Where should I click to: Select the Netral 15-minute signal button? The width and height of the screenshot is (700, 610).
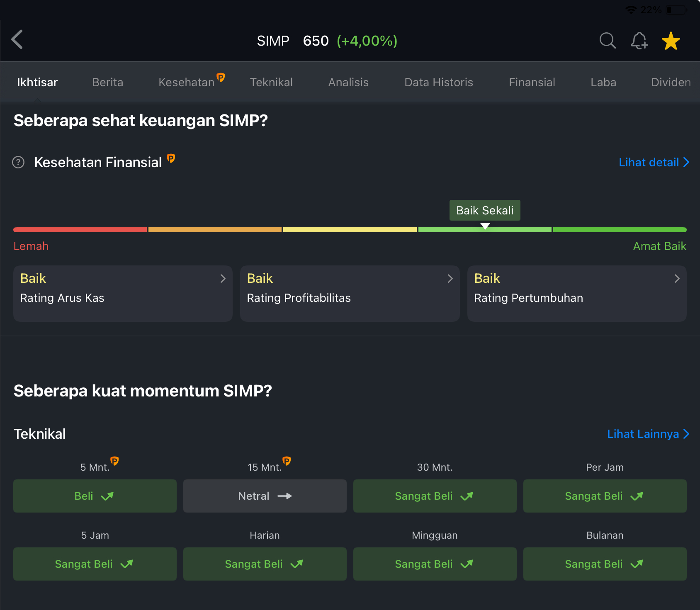click(265, 496)
